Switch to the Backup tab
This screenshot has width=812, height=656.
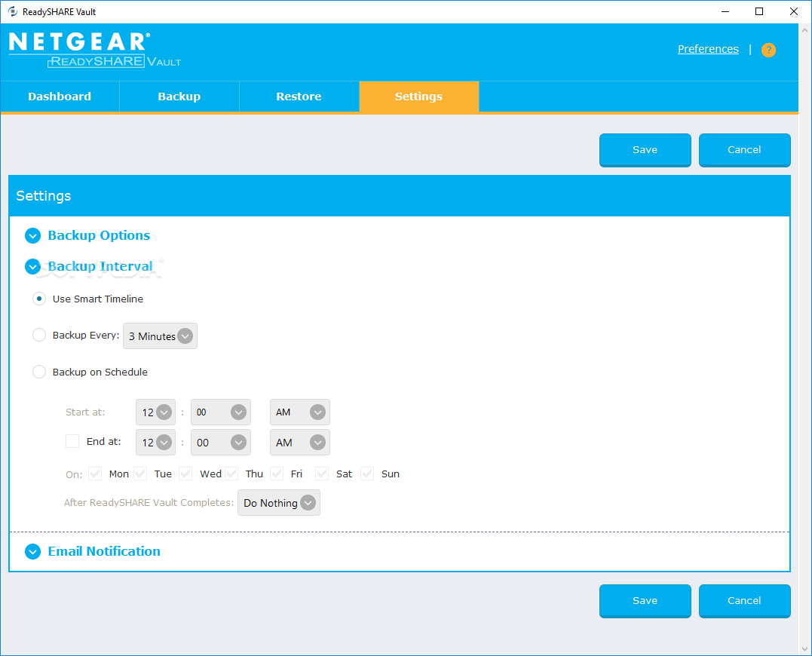click(x=179, y=97)
